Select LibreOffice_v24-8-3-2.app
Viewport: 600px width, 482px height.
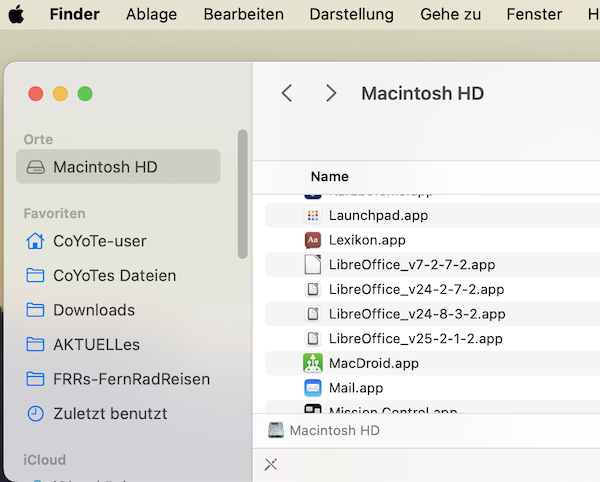[x=432, y=314]
